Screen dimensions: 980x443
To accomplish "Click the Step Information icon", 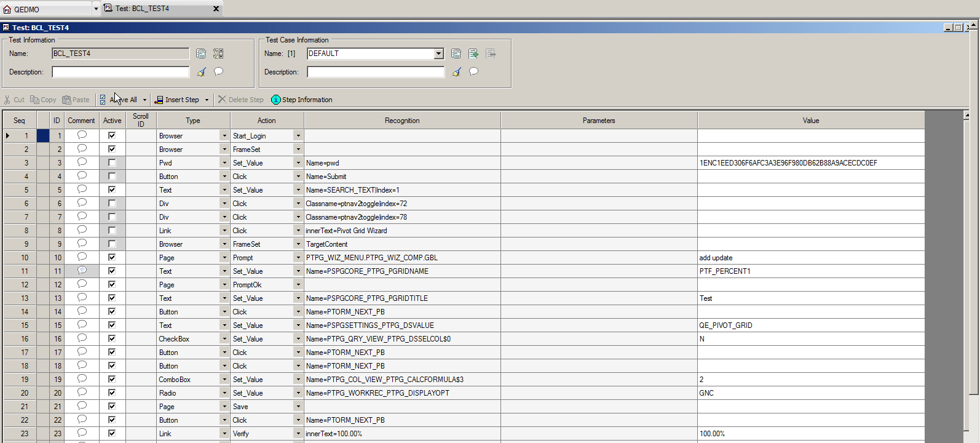I will pyautogui.click(x=275, y=100).
